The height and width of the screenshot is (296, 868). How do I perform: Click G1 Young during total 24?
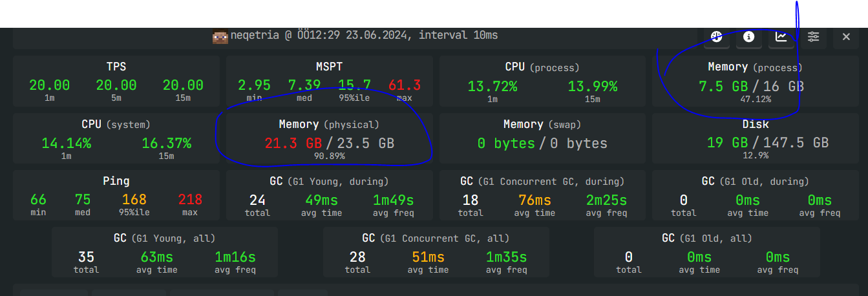[257, 200]
